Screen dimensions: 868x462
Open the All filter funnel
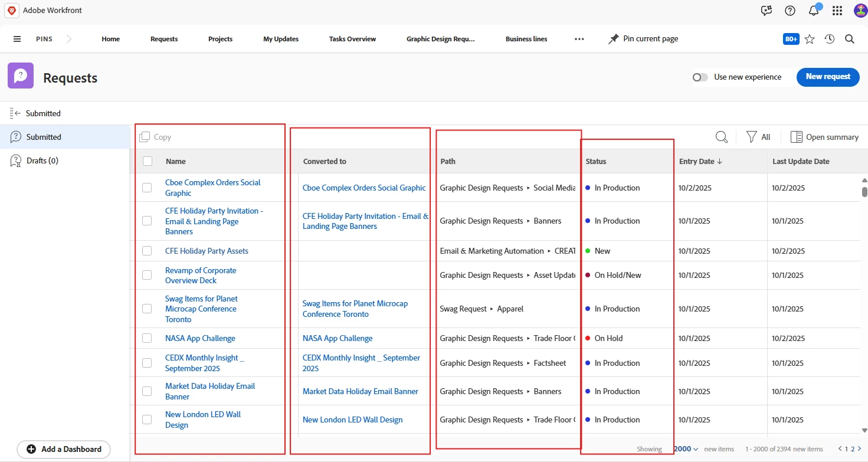coord(751,137)
